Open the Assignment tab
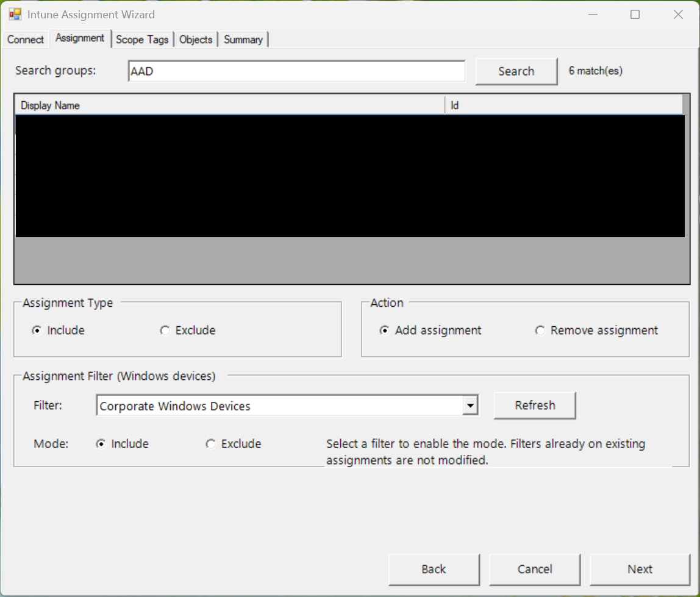 (x=80, y=38)
